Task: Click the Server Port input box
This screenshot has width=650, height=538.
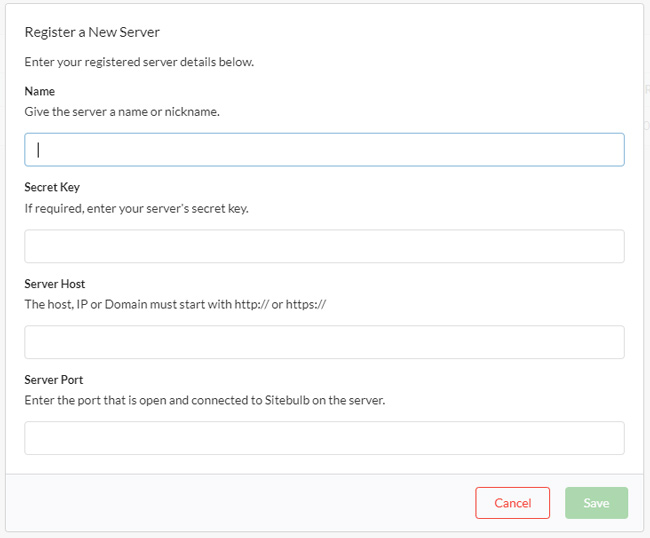Action: [324, 438]
